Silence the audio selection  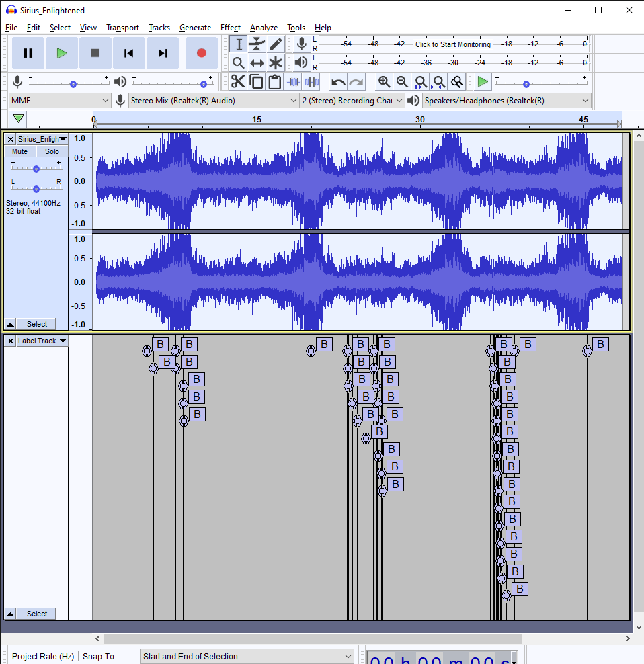click(x=312, y=81)
